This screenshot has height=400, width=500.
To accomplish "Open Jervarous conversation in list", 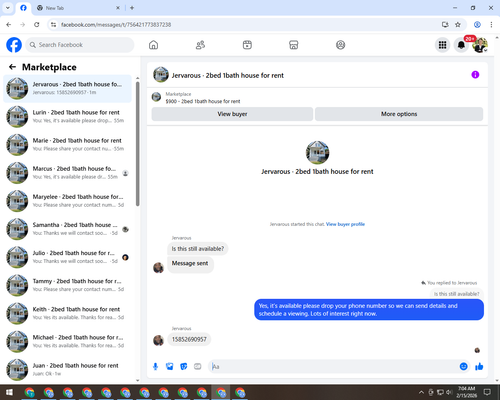I will [67, 88].
